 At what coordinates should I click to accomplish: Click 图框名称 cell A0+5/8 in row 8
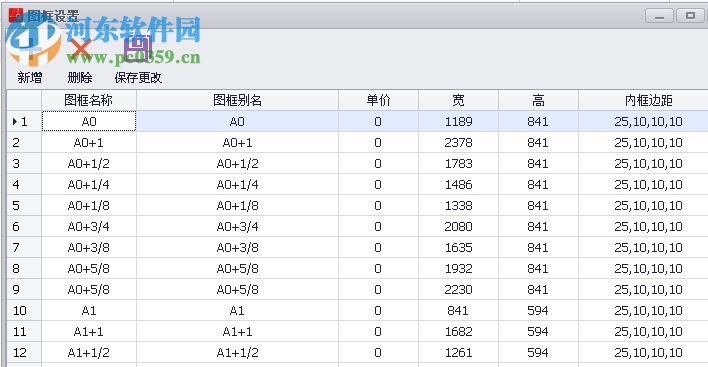[x=89, y=269]
